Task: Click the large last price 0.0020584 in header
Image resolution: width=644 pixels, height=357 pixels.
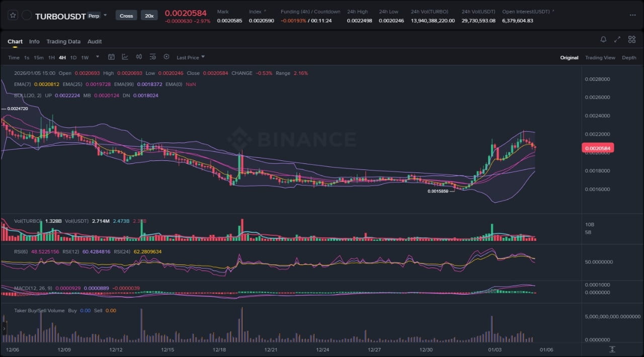Action: coord(186,13)
